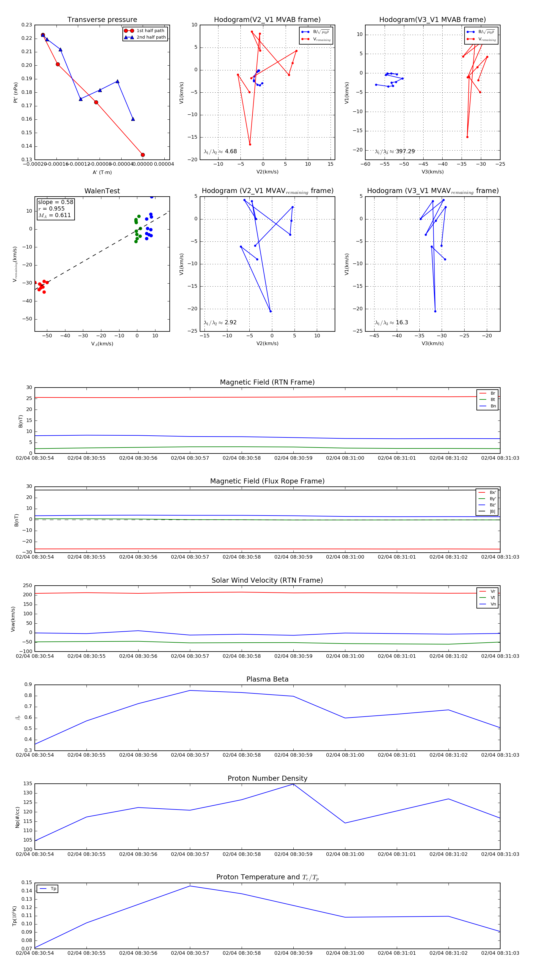Click the A' (T·m) x-axis label
This screenshot has height=980, width=535.
click(102, 172)
